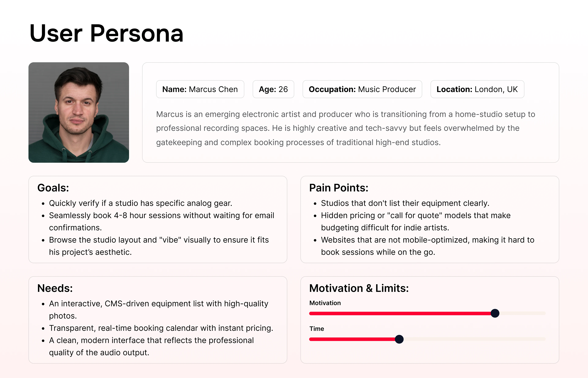The height and width of the screenshot is (378, 588).
Task: Click the need for real-time booking calendar
Action: pos(161,328)
